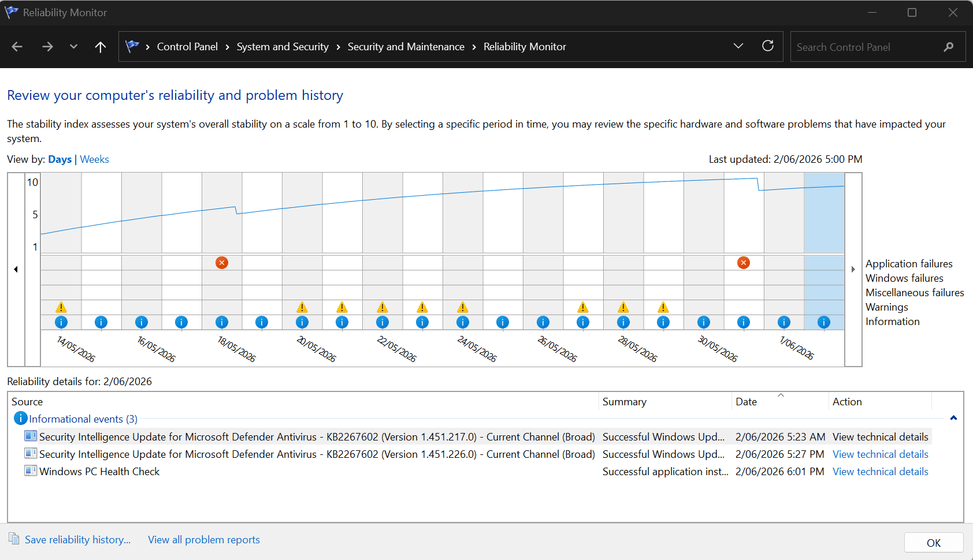Collapse the Informational events group
973x560 pixels.
pyautogui.click(x=953, y=418)
